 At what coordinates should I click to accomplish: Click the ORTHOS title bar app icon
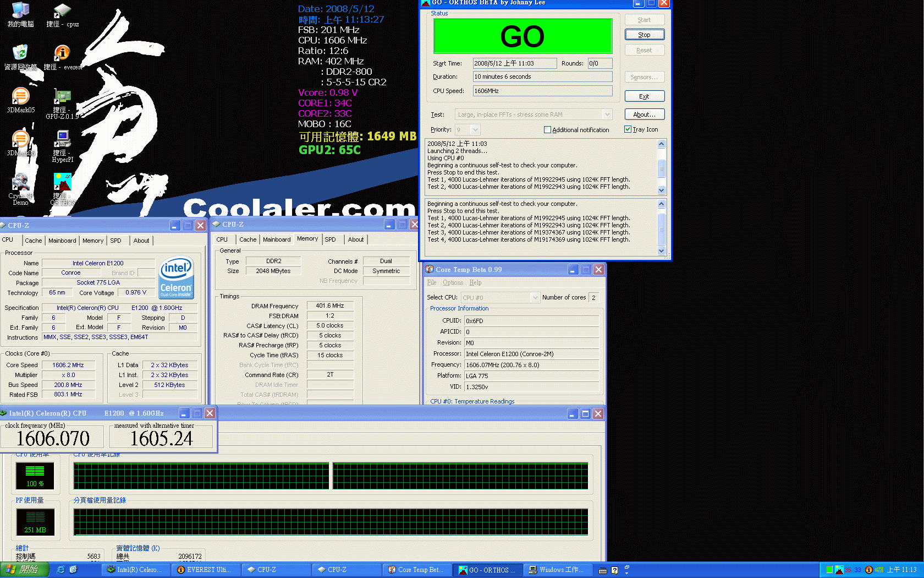click(x=425, y=3)
